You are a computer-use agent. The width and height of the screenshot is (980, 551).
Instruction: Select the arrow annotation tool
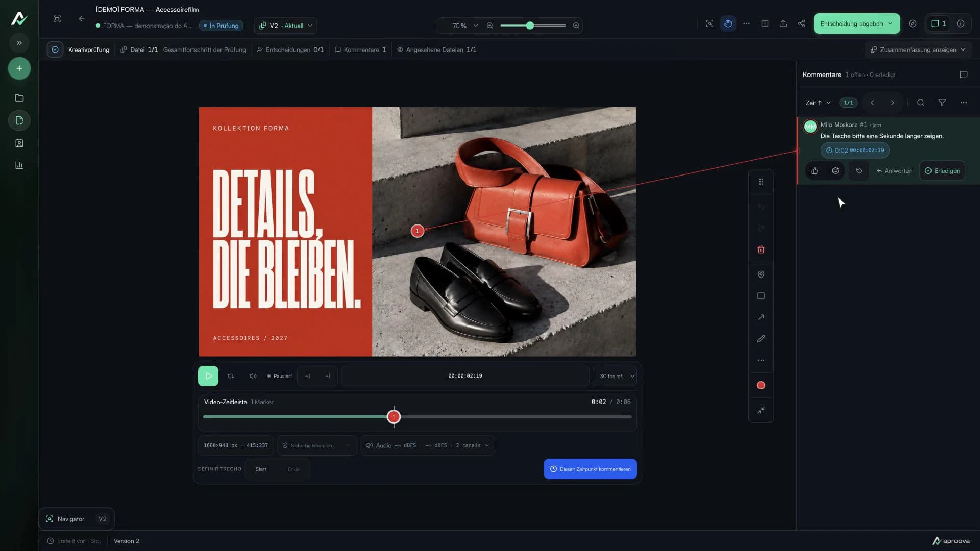(x=761, y=317)
